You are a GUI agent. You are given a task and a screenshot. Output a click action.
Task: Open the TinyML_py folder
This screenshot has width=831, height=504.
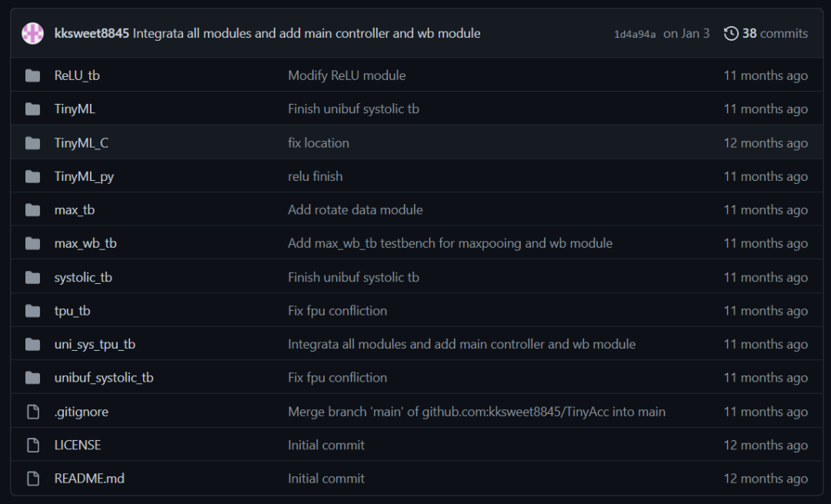coord(84,176)
